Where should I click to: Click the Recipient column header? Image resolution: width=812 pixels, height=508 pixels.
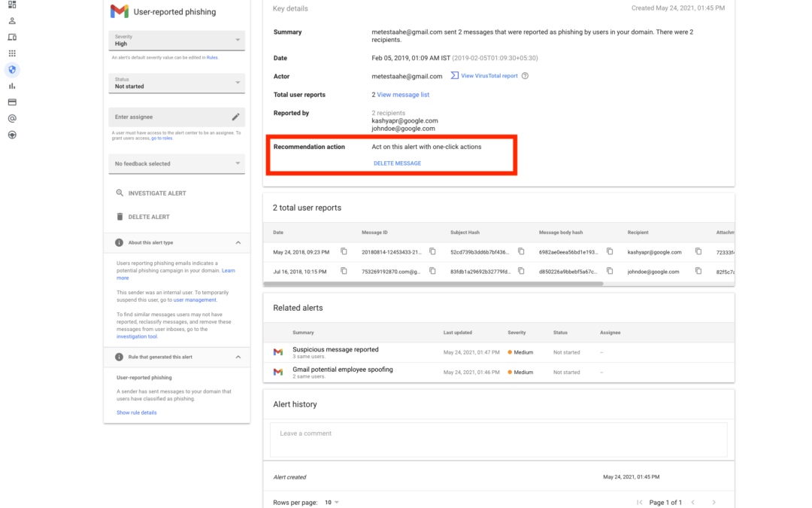click(x=638, y=233)
